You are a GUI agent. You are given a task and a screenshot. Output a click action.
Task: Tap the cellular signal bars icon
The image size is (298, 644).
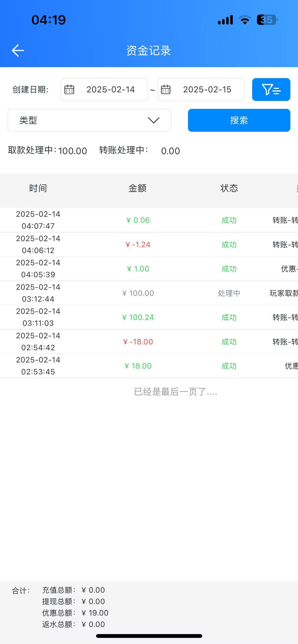point(225,20)
